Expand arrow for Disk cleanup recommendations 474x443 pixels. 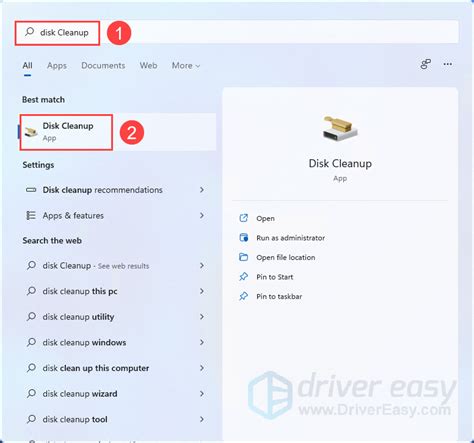202,190
